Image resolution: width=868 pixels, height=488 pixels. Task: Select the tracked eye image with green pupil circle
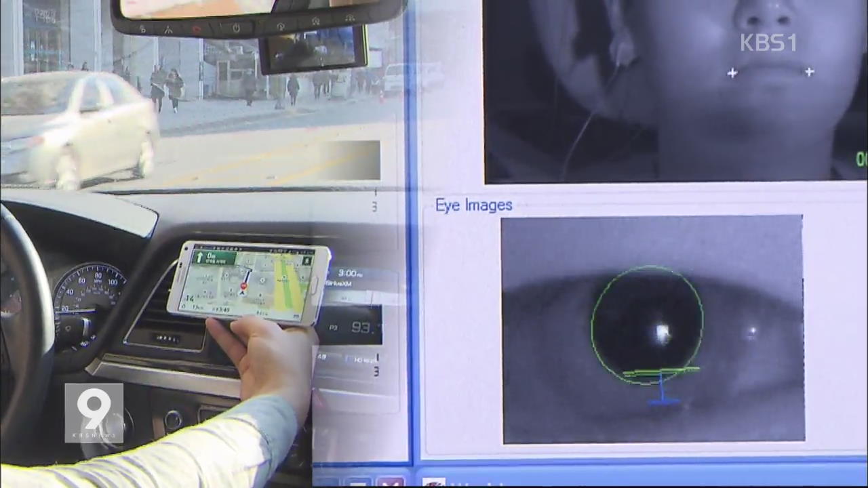coord(652,329)
